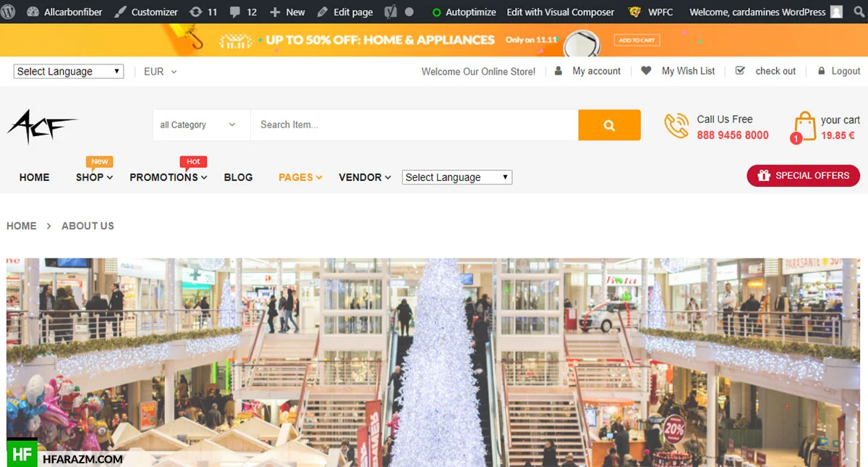Image resolution: width=868 pixels, height=467 pixels.
Task: Open the VENDOR menu item
Action: click(x=360, y=177)
